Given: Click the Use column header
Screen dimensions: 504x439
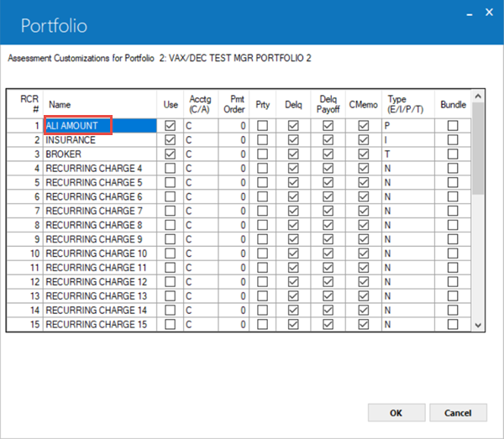Looking at the screenshot, I should tap(171, 104).
